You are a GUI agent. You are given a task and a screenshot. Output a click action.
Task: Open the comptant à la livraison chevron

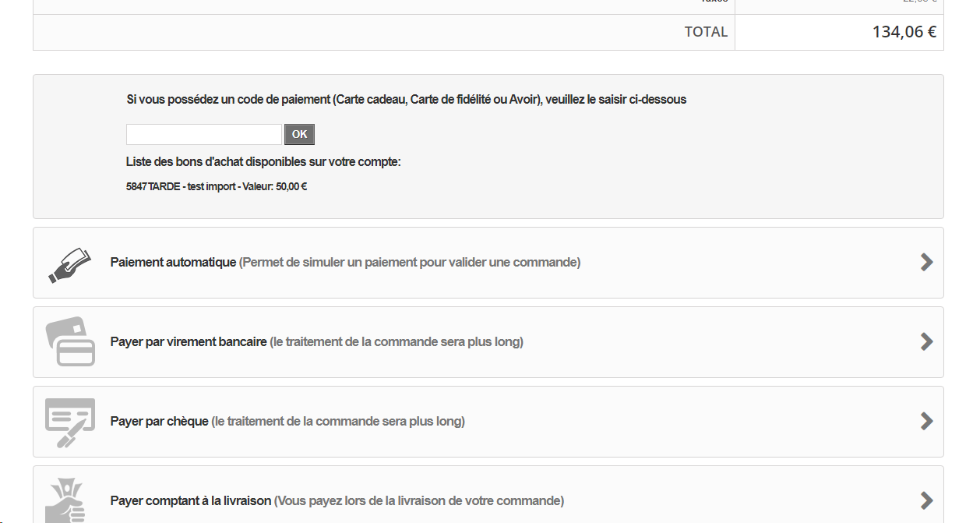pos(926,500)
